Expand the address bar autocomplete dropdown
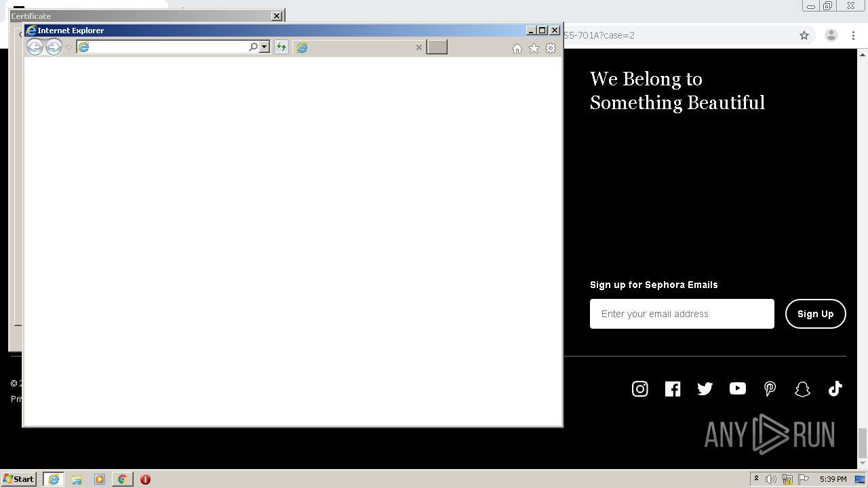This screenshot has height=488, width=868. [x=264, y=47]
